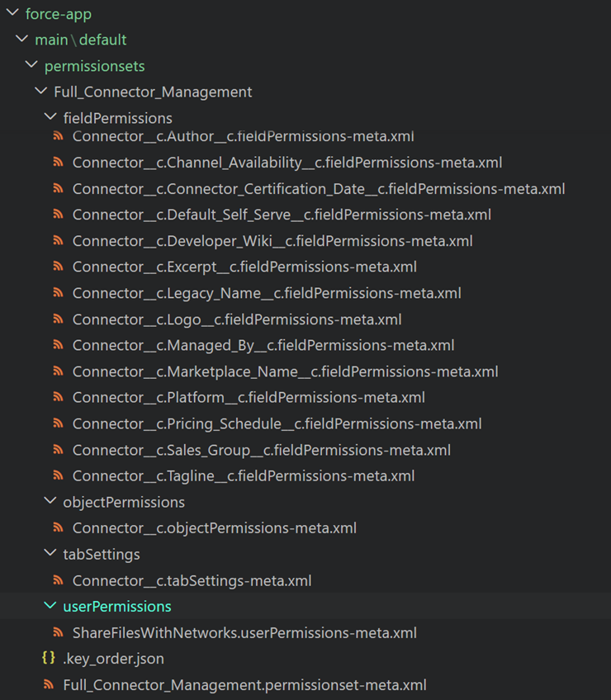
Task: Select the userPermissions folder label
Action: [117, 607]
